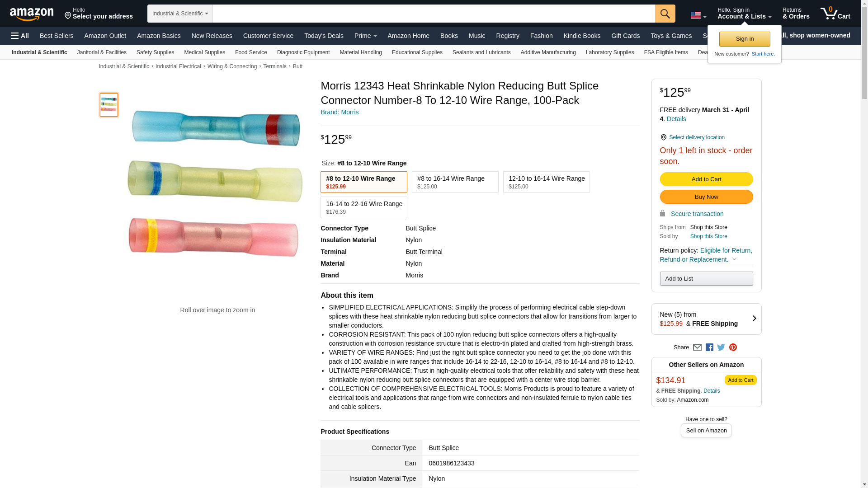Share on Twitter icon
Image resolution: width=868 pixels, height=488 pixels.
click(x=721, y=347)
